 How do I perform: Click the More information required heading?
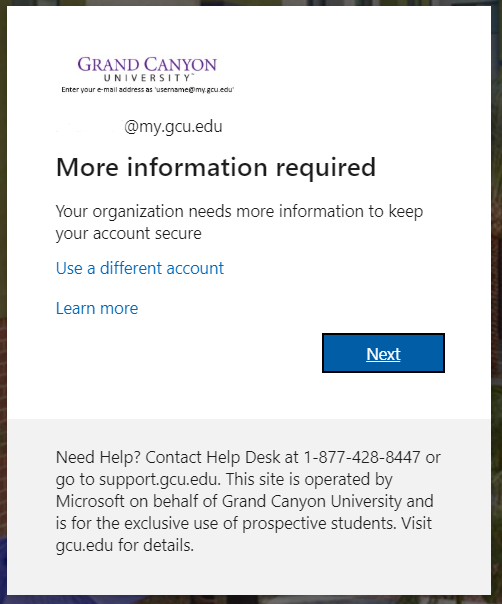216,168
